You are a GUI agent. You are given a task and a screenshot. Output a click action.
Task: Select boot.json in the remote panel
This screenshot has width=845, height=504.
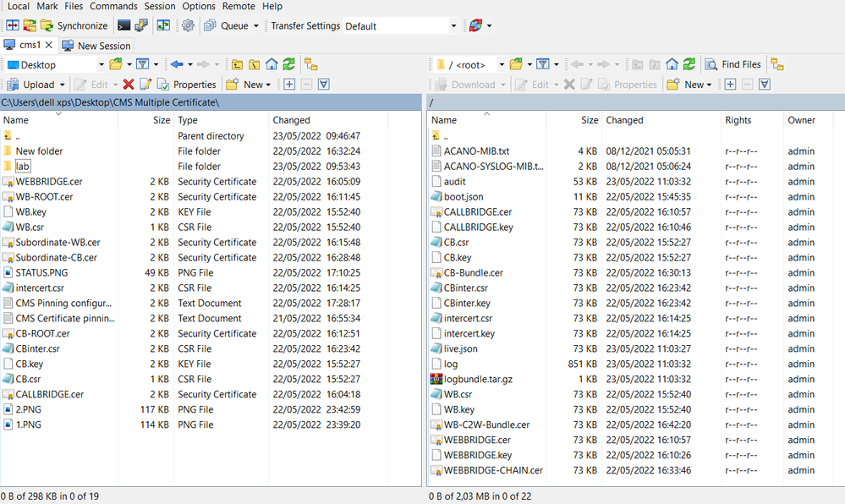tap(464, 197)
